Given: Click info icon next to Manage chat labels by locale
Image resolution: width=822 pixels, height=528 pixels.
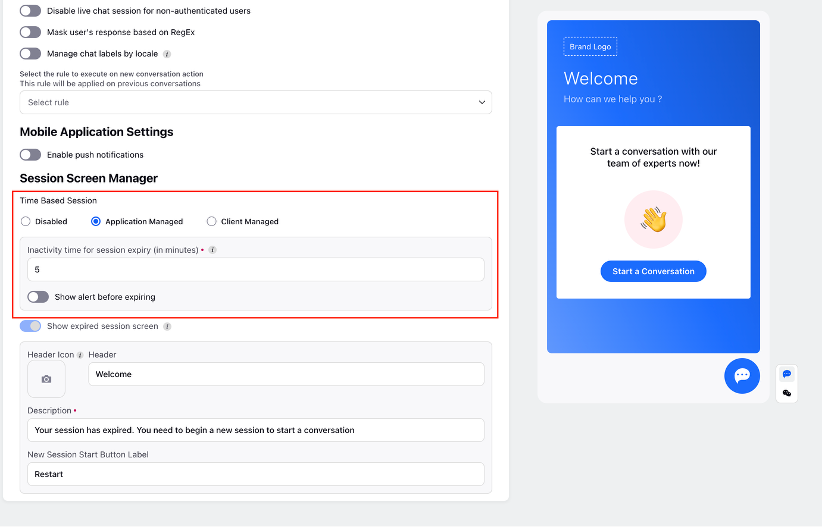Looking at the screenshot, I should coord(167,54).
